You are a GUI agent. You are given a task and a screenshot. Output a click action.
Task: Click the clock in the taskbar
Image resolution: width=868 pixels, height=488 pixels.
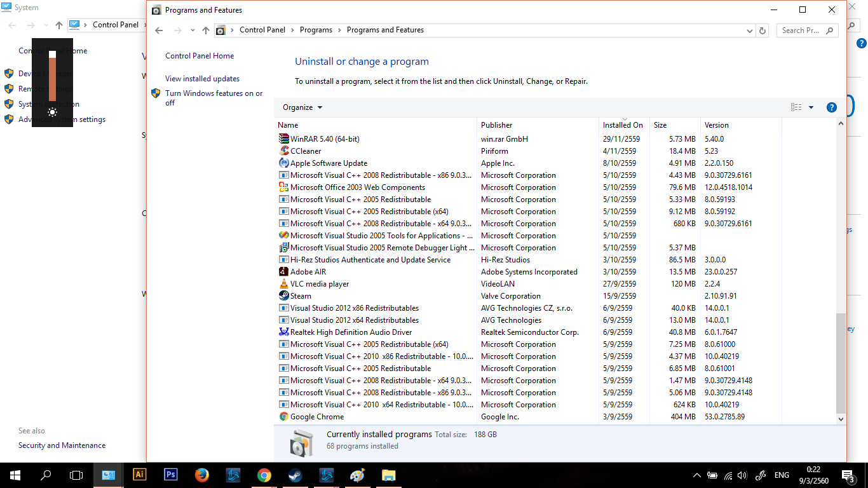coord(813,475)
